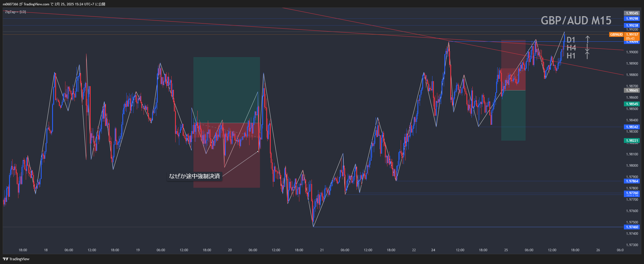Click the up arrow next to D1

pyautogui.click(x=588, y=39)
